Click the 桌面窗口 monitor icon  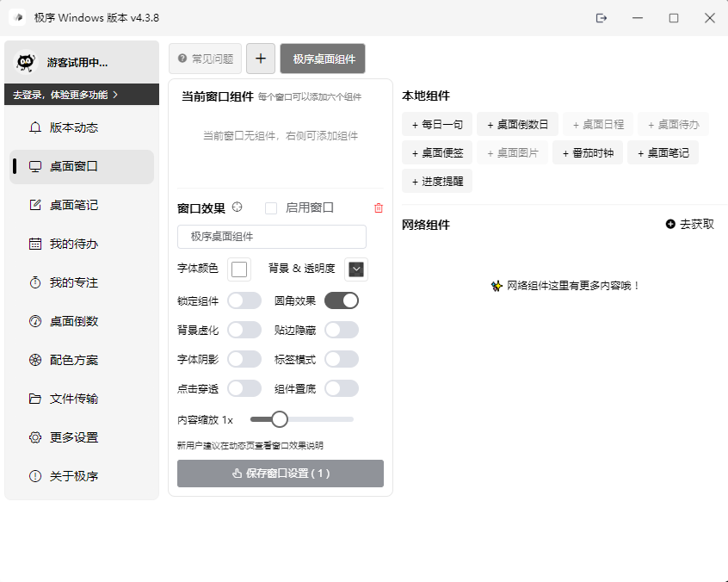tap(35, 167)
